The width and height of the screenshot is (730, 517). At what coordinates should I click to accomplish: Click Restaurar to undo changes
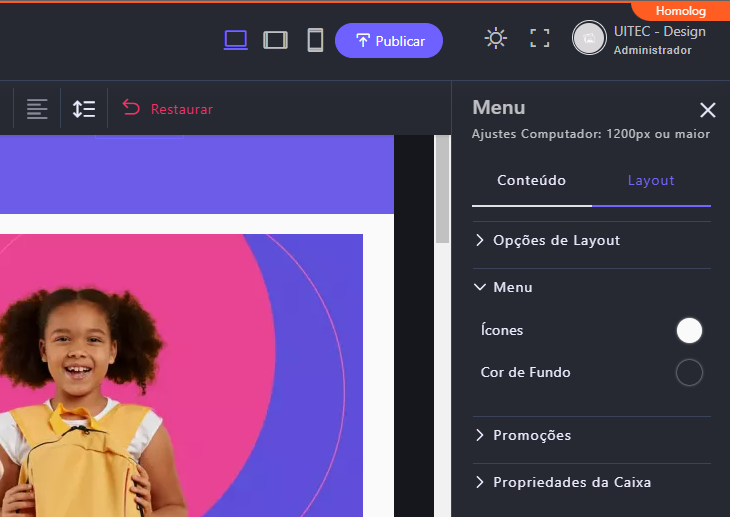pyautogui.click(x=168, y=109)
